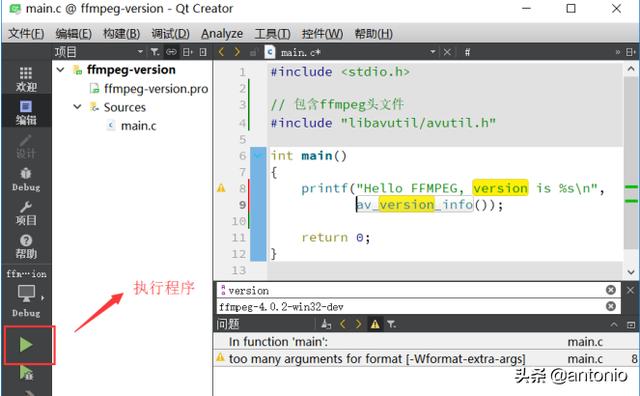Switch to Edit mode in sidebar
The image size is (640, 396).
point(26,112)
